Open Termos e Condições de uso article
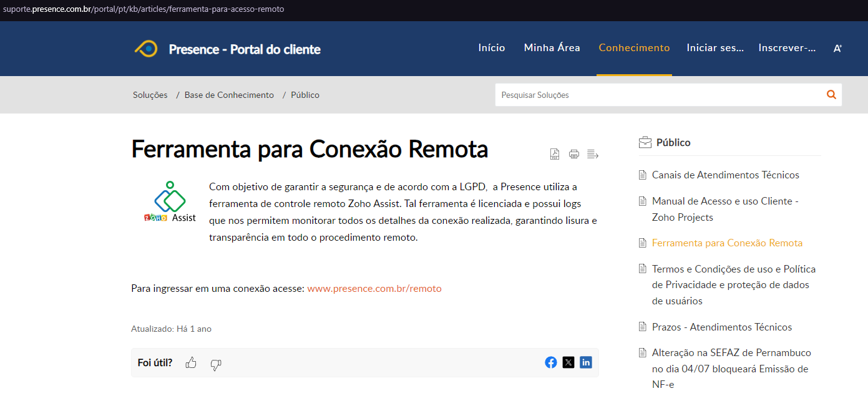Image resolution: width=868 pixels, height=401 pixels. 734,285
